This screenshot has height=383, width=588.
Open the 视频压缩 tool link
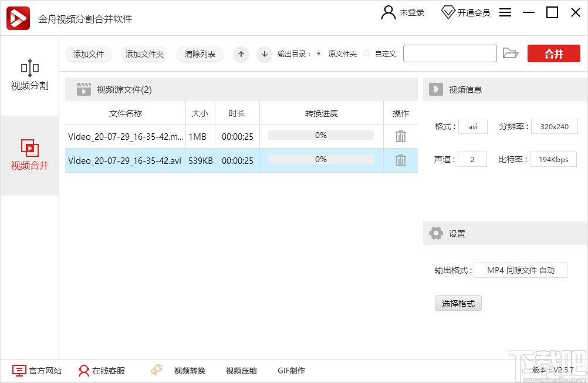point(242,371)
